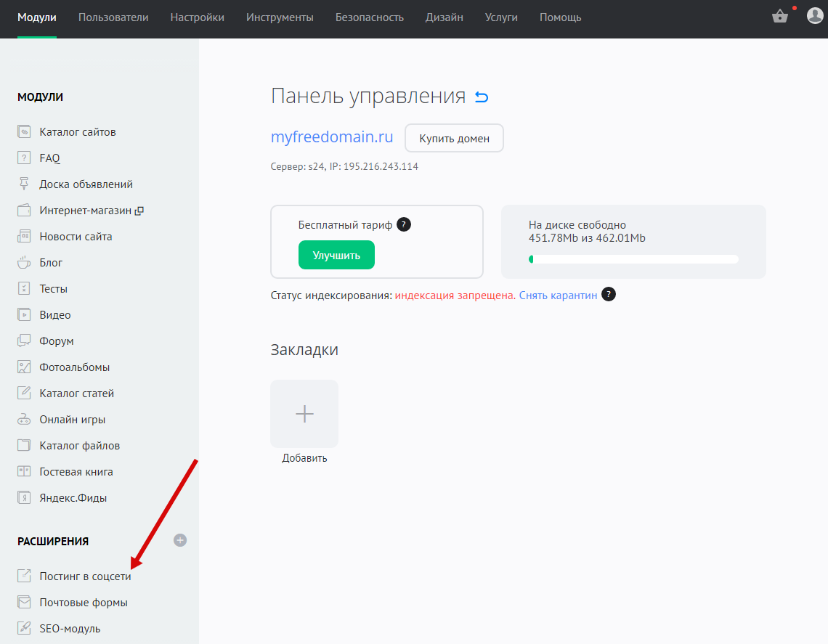
Task: Open the Настройки menu
Action: [197, 17]
